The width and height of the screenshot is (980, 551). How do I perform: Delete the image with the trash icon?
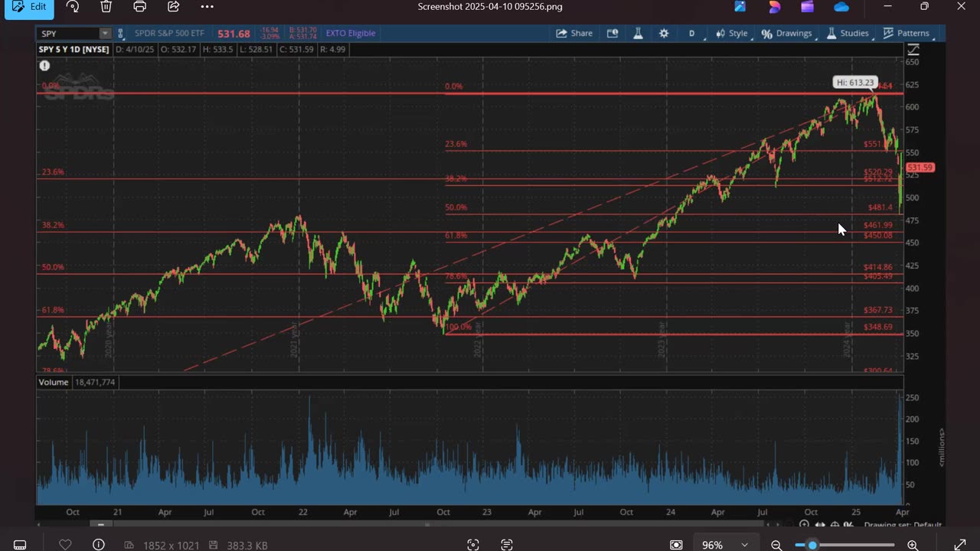[106, 7]
